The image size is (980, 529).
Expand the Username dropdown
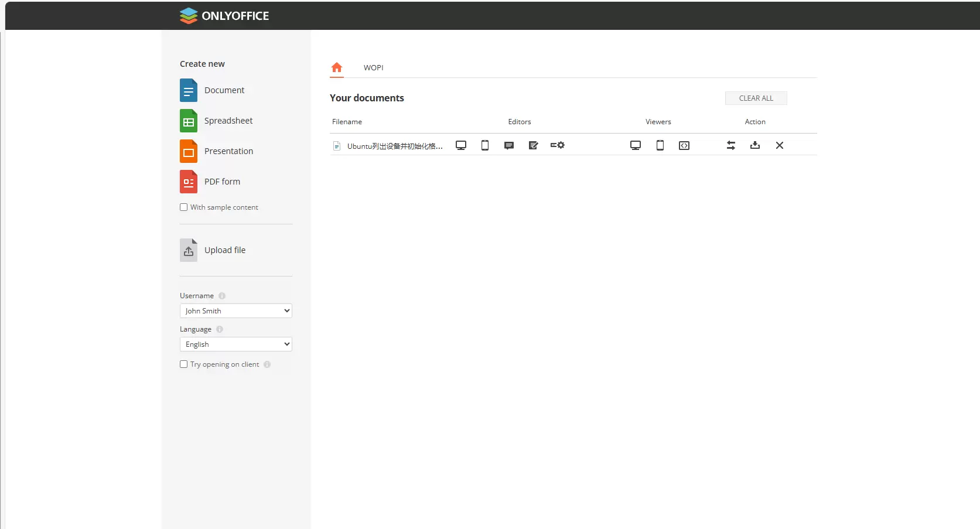235,311
